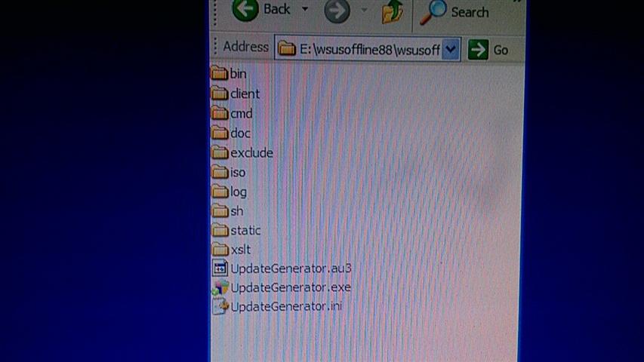The image size is (644, 362).
Task: Click the grey Forward arrow icon
Action: (x=337, y=11)
